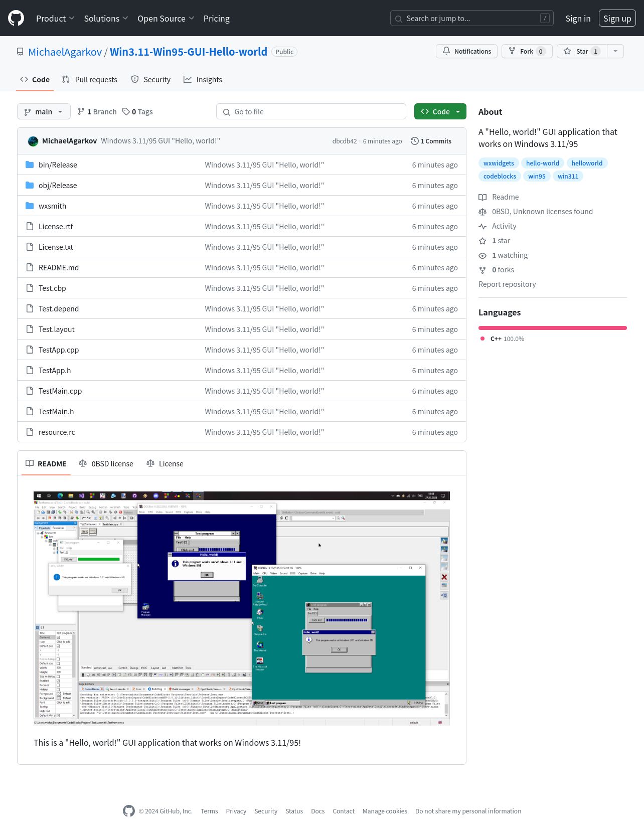Open 0BSD, Unknown licenses found link
The width and height of the screenshot is (644, 839).
coord(536,212)
